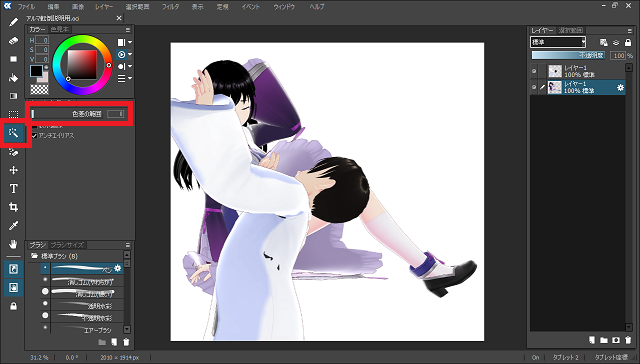Viewport: 640px width, 364px height.
Task: Select the Magic Wand tool
Action: click(x=13, y=133)
